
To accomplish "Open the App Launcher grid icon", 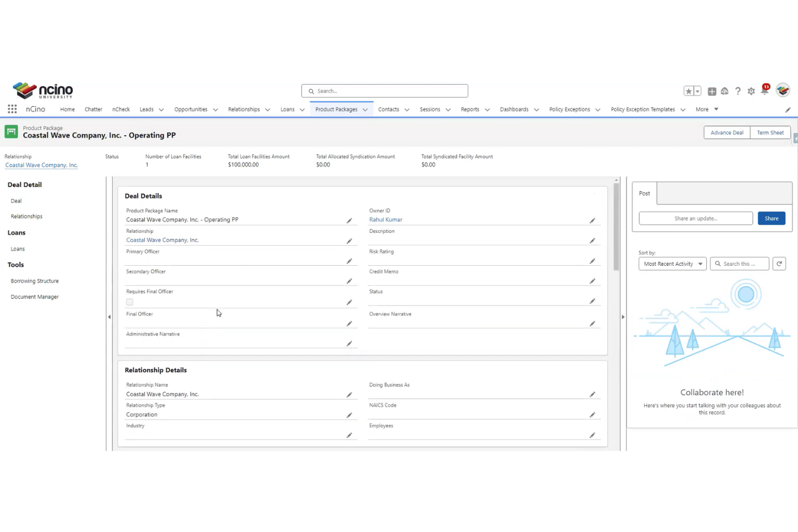I will [12, 109].
